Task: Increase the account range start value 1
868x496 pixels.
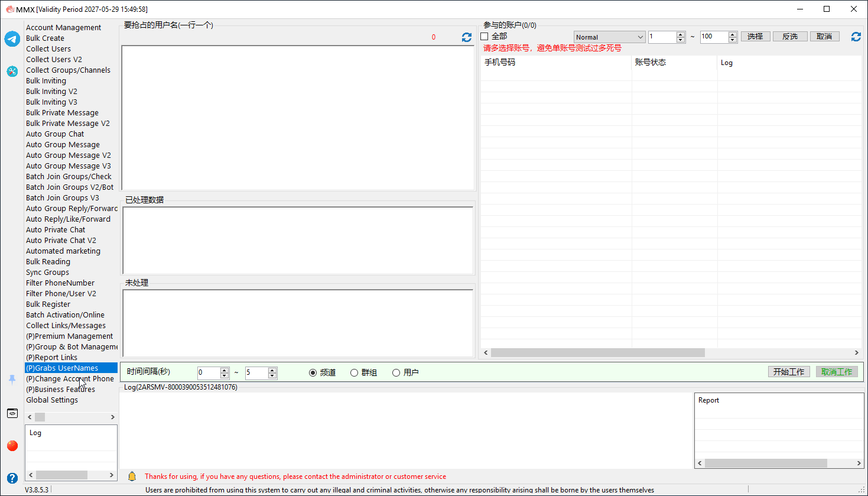Action: (681, 34)
